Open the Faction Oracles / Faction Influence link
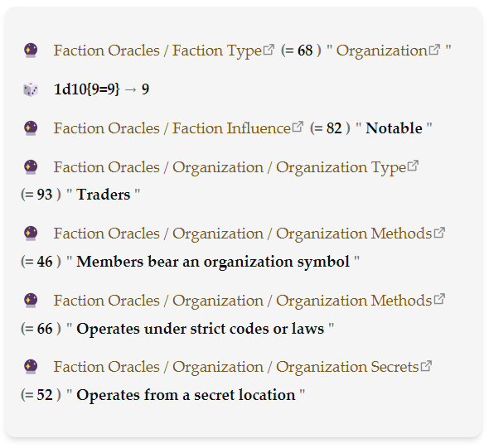Screen dimensions: 489x448 coord(172,128)
